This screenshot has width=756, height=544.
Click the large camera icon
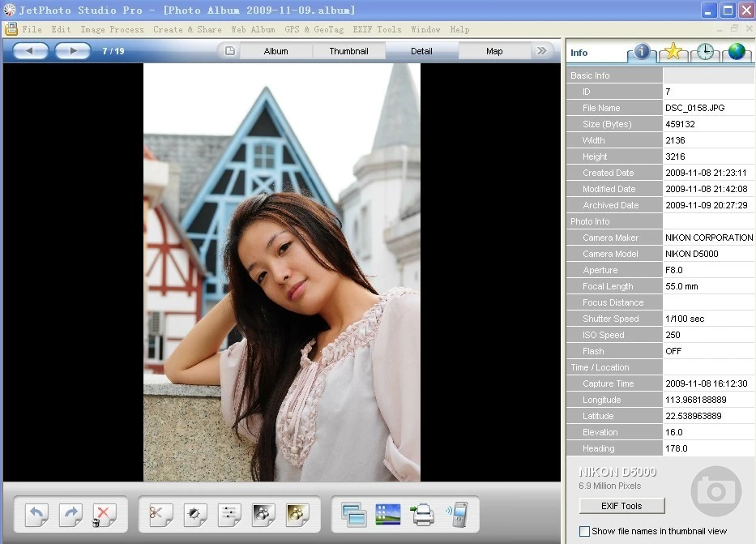(x=716, y=491)
